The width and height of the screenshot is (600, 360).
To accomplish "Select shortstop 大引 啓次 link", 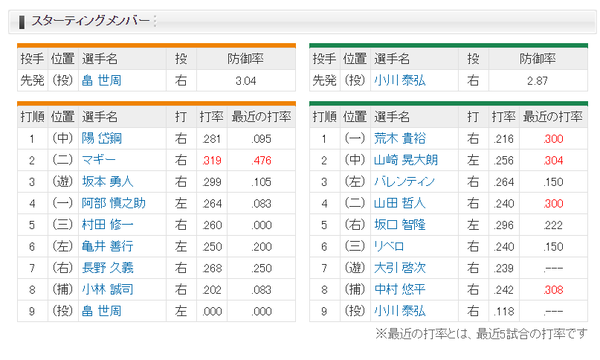I will [x=399, y=268].
